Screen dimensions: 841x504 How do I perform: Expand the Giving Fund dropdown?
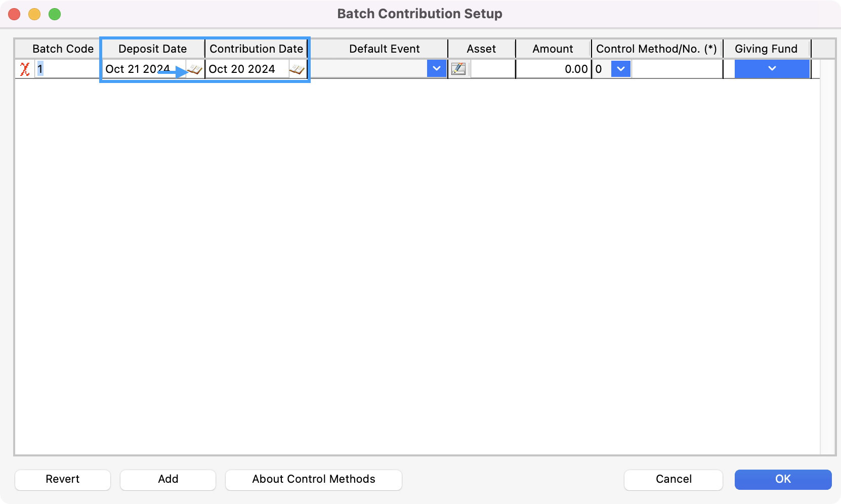[x=772, y=69]
